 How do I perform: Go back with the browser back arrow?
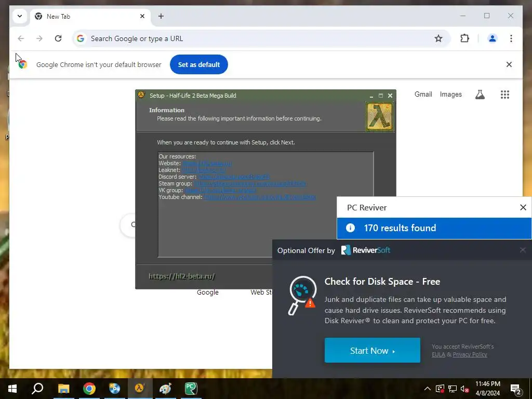[x=21, y=38]
